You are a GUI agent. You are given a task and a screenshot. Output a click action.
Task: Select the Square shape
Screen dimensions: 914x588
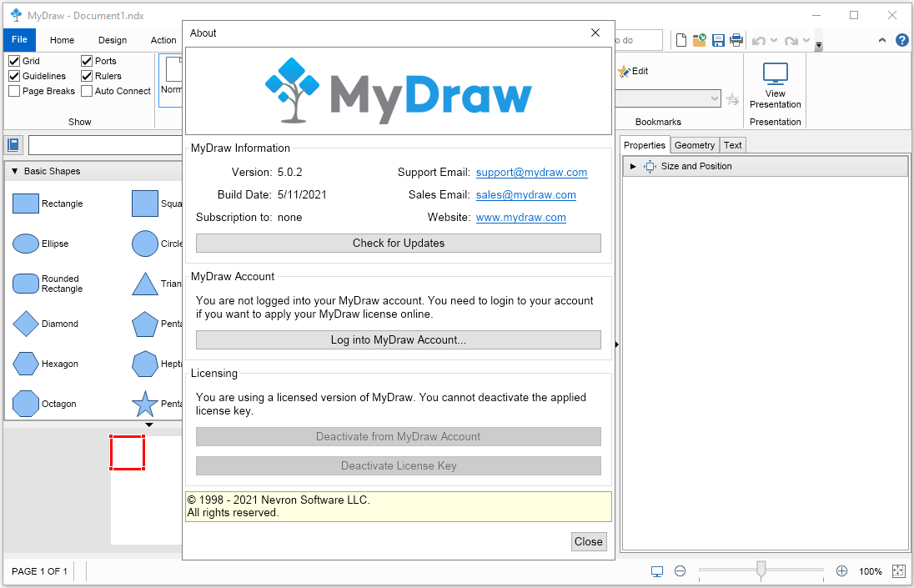pos(145,204)
